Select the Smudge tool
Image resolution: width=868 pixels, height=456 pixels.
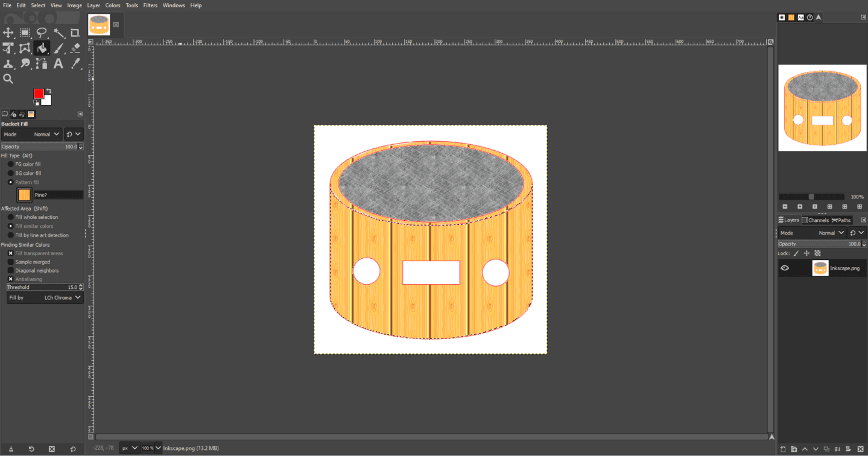click(x=25, y=63)
